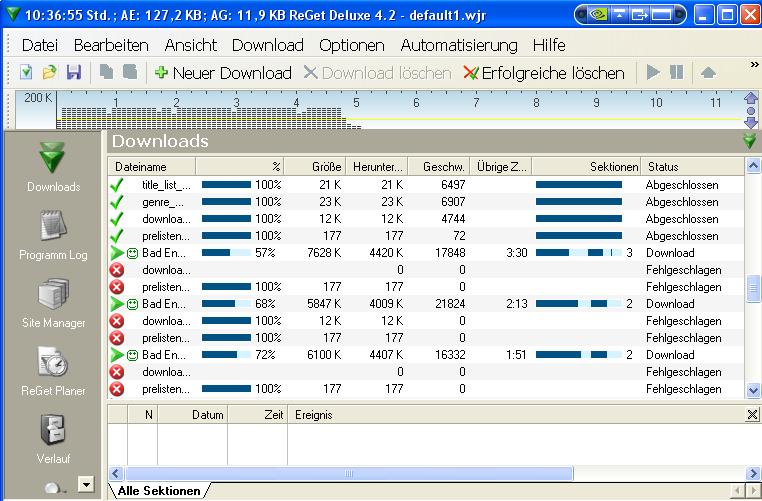Open the Bearbeiten menu

pos(111,45)
